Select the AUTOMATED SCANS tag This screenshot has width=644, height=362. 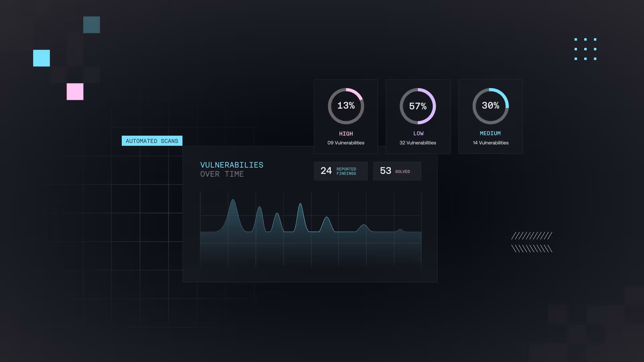(x=152, y=141)
